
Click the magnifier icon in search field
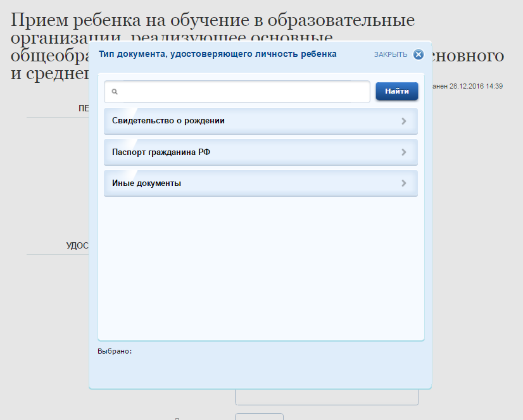pos(115,92)
